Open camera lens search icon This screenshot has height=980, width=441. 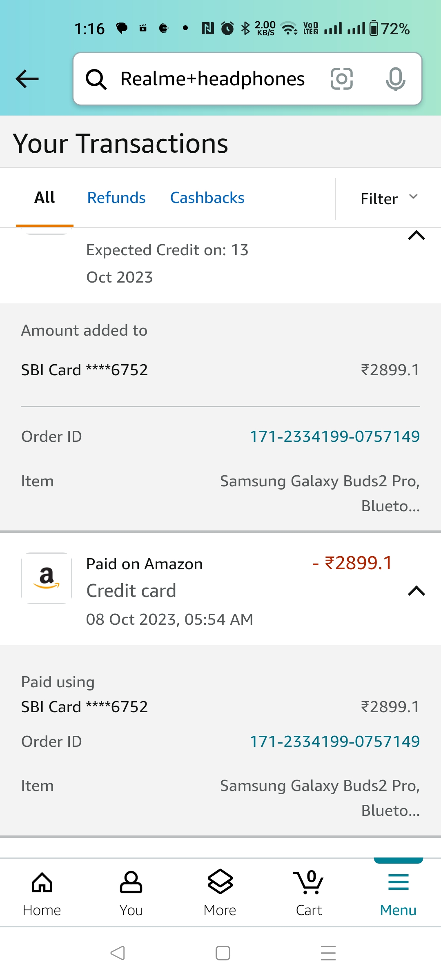[341, 79]
